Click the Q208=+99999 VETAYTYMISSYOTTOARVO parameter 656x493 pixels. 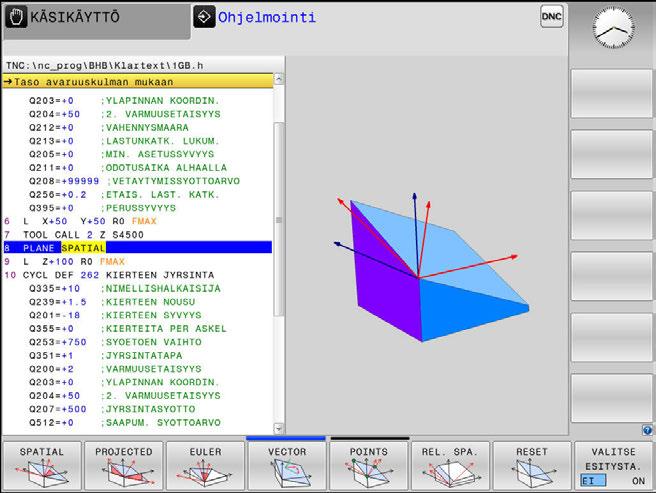click(x=134, y=181)
